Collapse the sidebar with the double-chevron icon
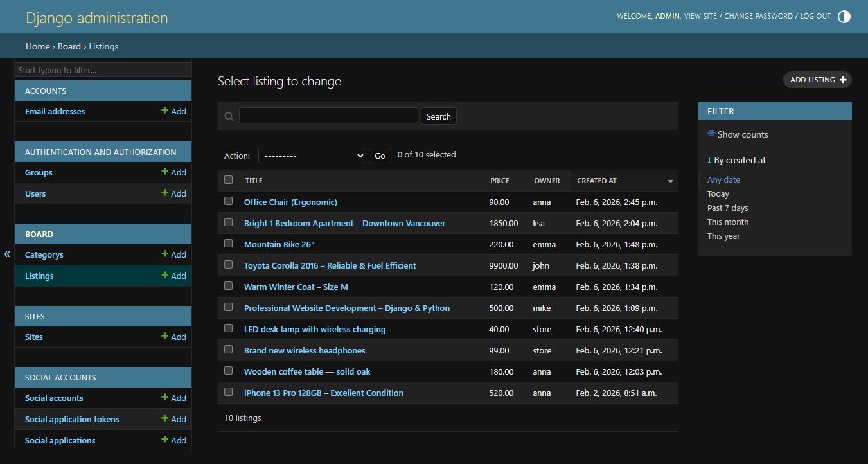The image size is (868, 464). pos(7,254)
